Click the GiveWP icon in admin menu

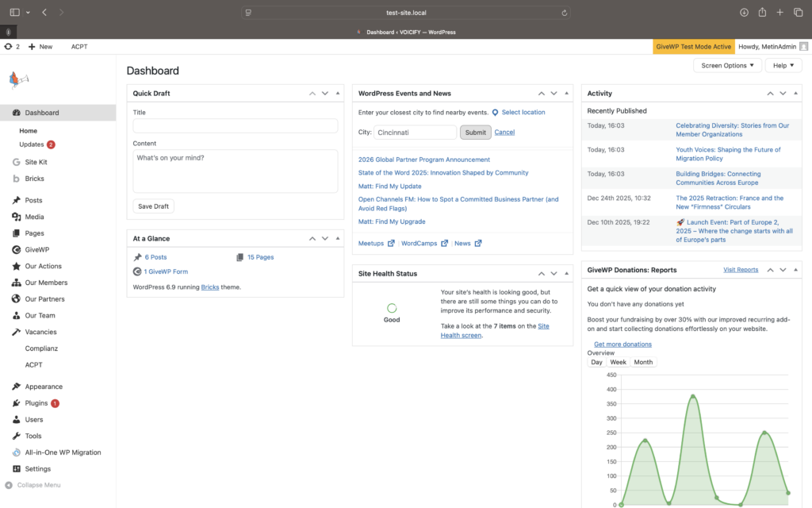tap(17, 249)
